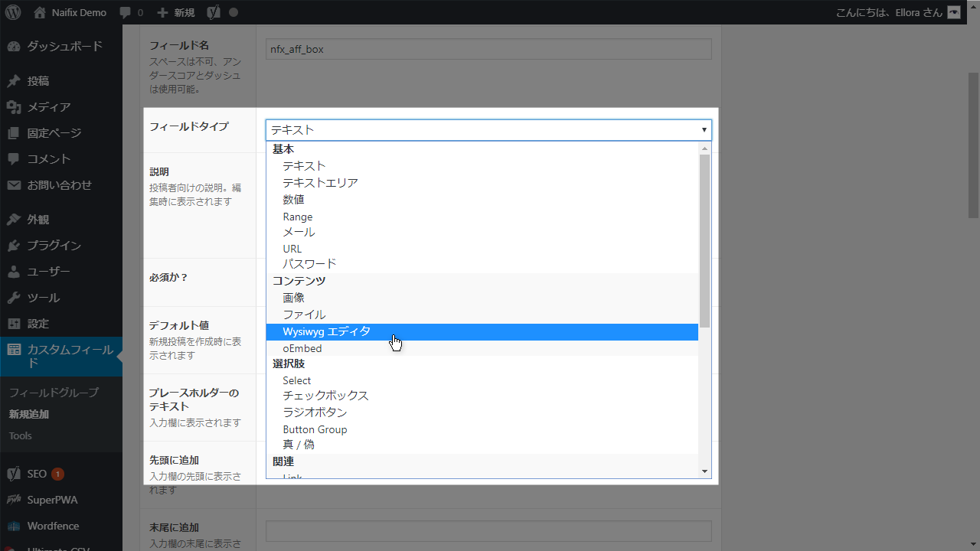Open the Naifix Demo home icon link
This screenshot has height=551, width=980.
coord(40,12)
